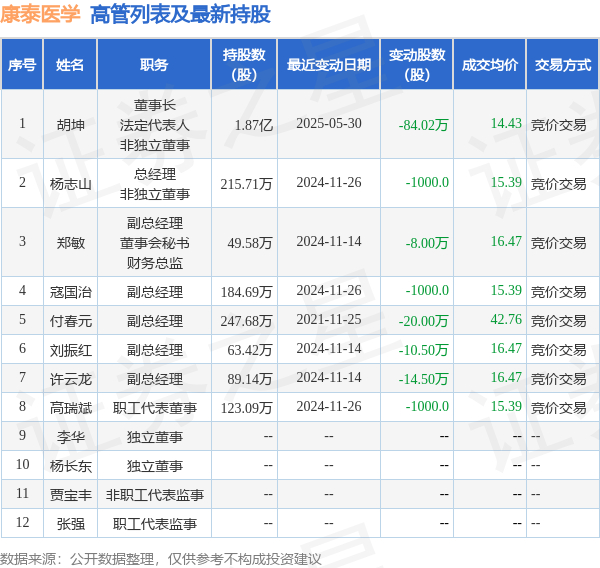Click the 持股数(股) column header

244,64
